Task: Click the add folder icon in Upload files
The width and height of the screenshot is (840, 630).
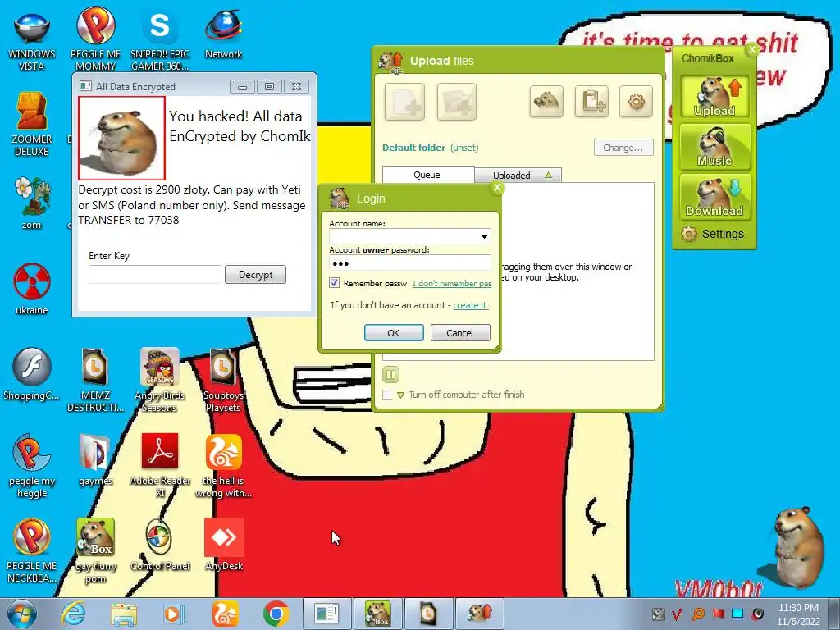Action: click(456, 101)
